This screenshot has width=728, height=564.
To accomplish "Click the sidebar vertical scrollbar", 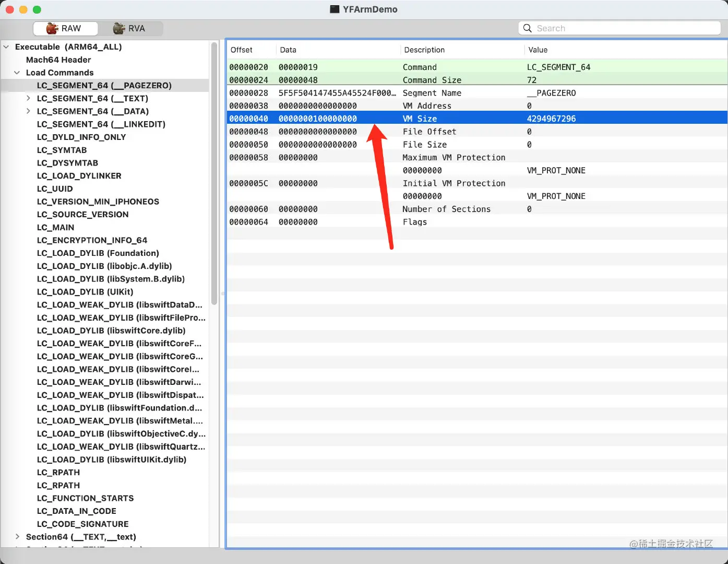I will pos(214,173).
